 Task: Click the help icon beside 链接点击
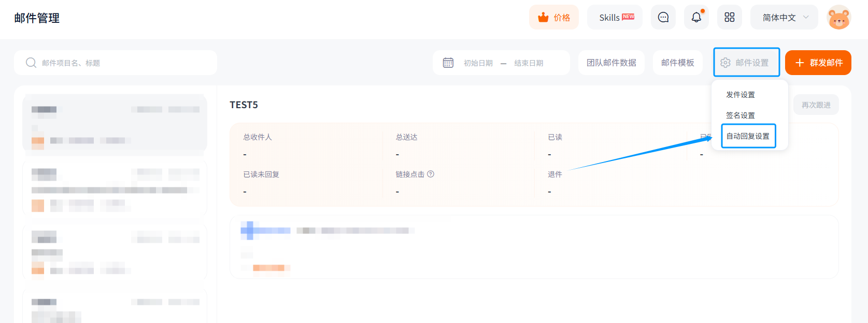[431, 174]
